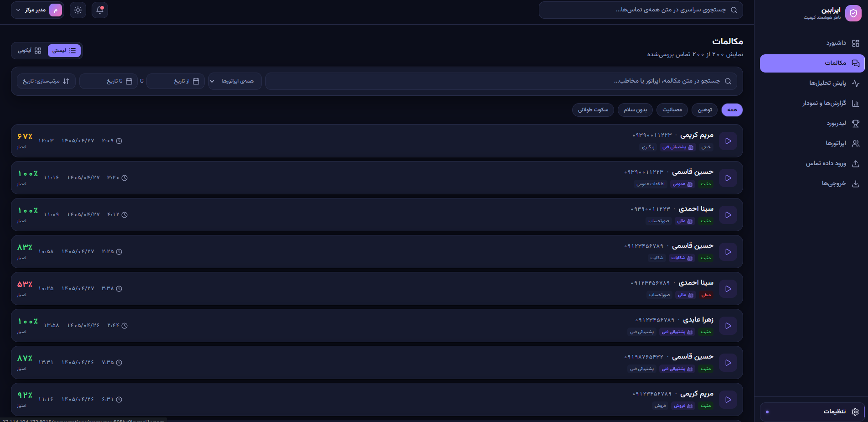Play the first مریم کریمی call (67%)
This screenshot has height=422, width=868.
pos(728,141)
